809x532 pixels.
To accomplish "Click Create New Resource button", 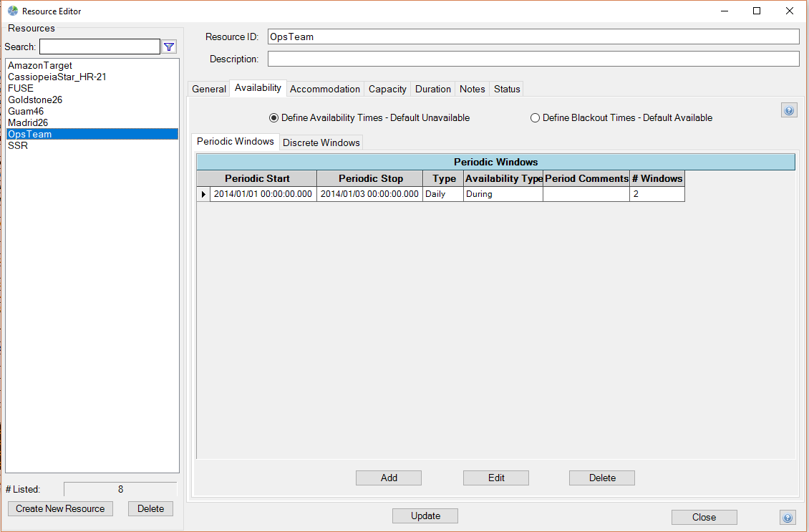I will coord(60,508).
